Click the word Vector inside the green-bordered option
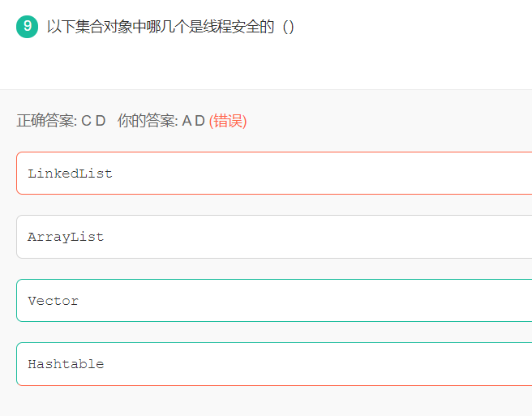Image resolution: width=532 pixels, height=416 pixels. 54,301
